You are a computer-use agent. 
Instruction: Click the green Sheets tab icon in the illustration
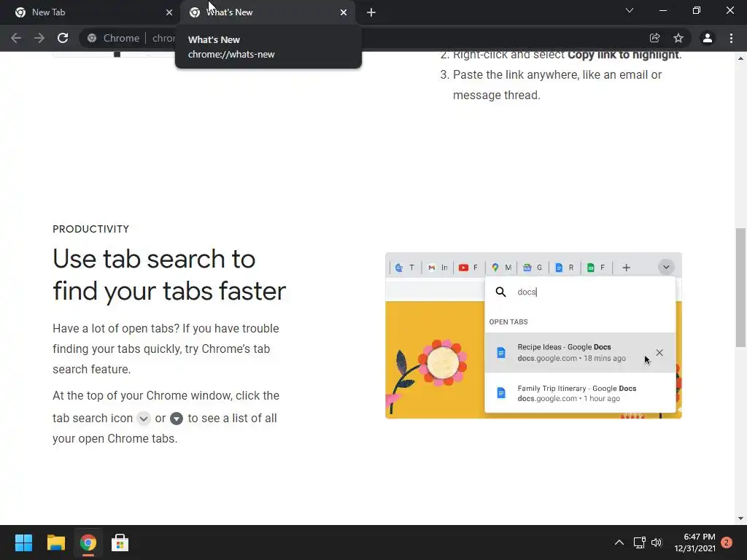(x=591, y=268)
